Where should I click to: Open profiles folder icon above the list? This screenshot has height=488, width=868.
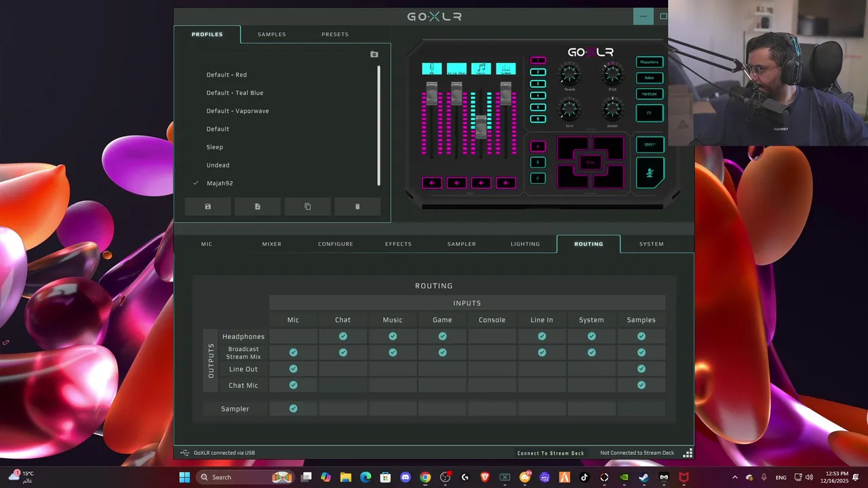(x=374, y=54)
